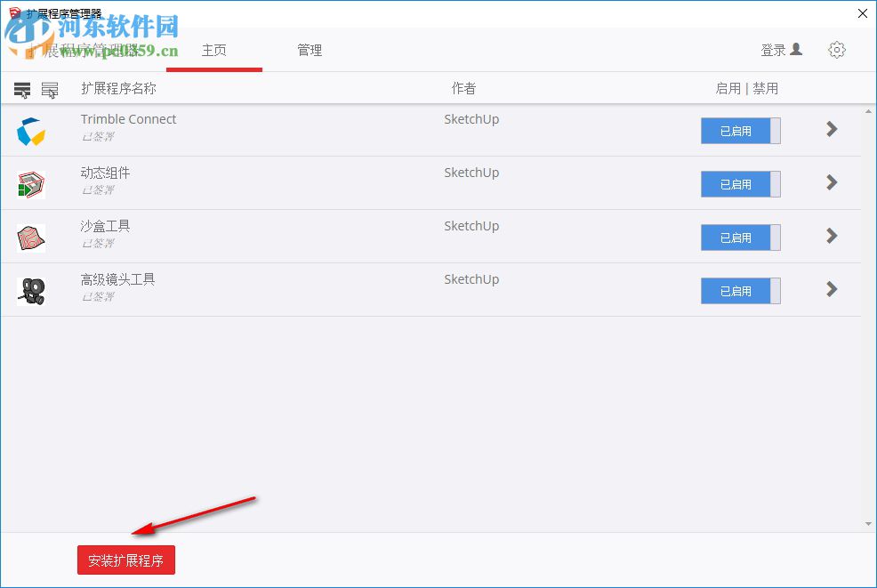Switch to the 管理 tab
This screenshot has height=588, width=877.
click(310, 51)
